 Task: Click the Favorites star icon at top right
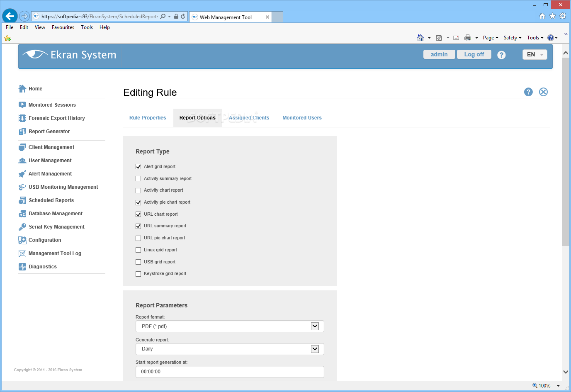click(x=552, y=16)
